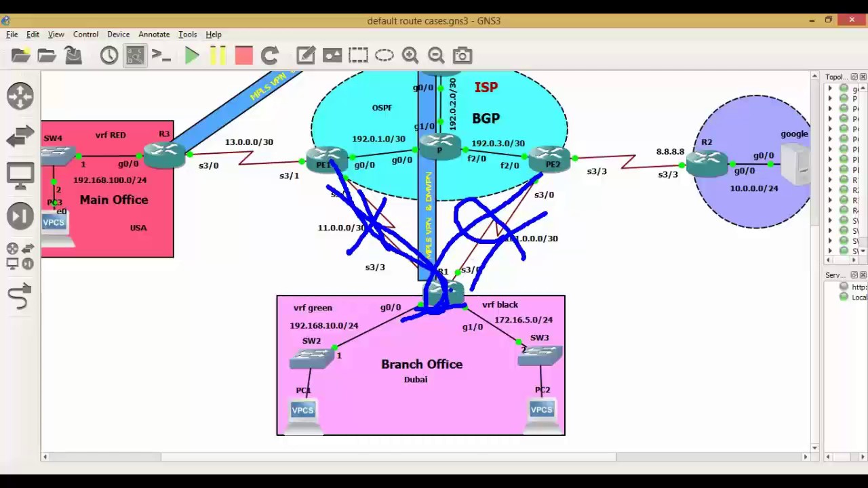Click the Open project folder icon

pyautogui.click(x=47, y=56)
